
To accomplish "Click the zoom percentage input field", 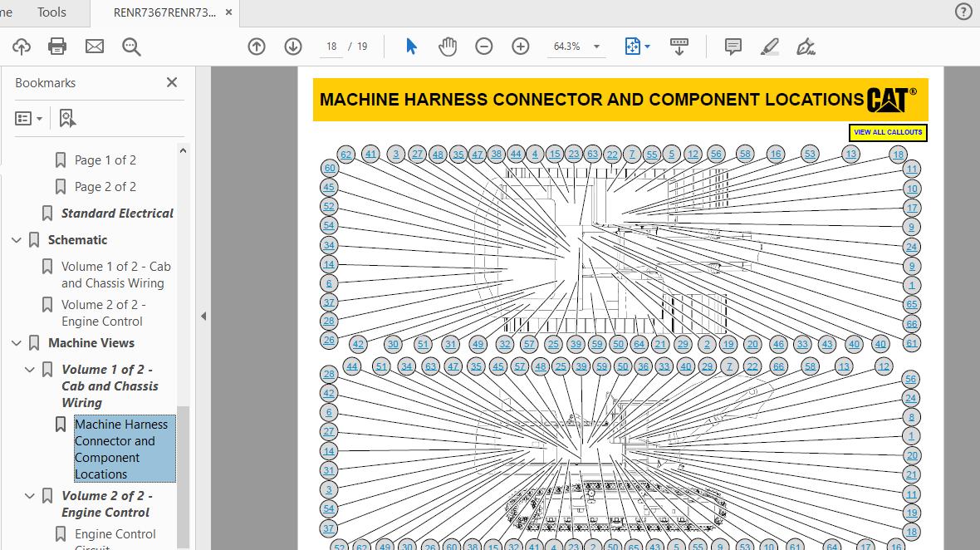I will click(x=567, y=47).
